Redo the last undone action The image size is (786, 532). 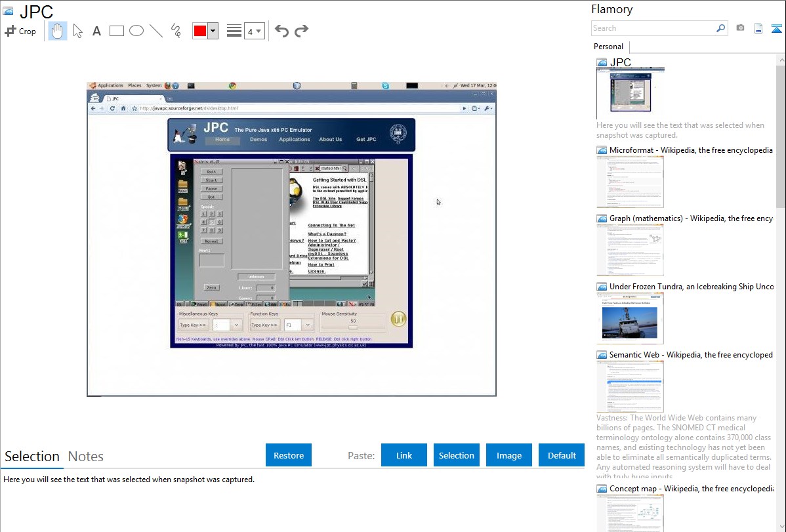click(301, 31)
